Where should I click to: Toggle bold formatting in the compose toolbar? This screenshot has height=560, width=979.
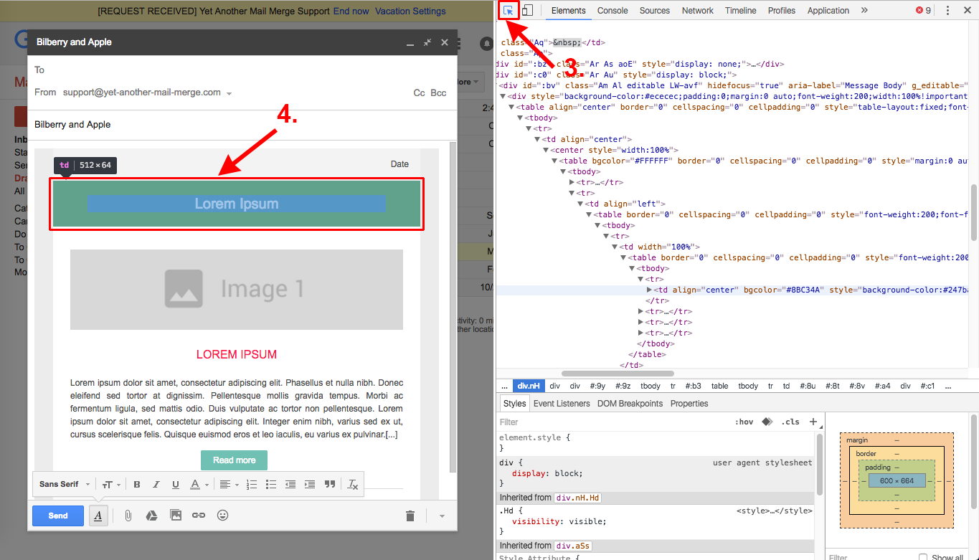tap(136, 484)
